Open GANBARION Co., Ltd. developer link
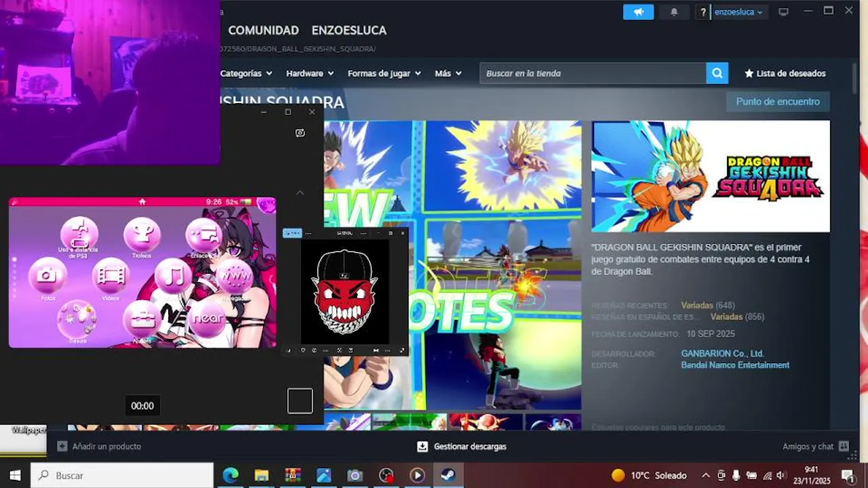The image size is (868, 488). 722,354
